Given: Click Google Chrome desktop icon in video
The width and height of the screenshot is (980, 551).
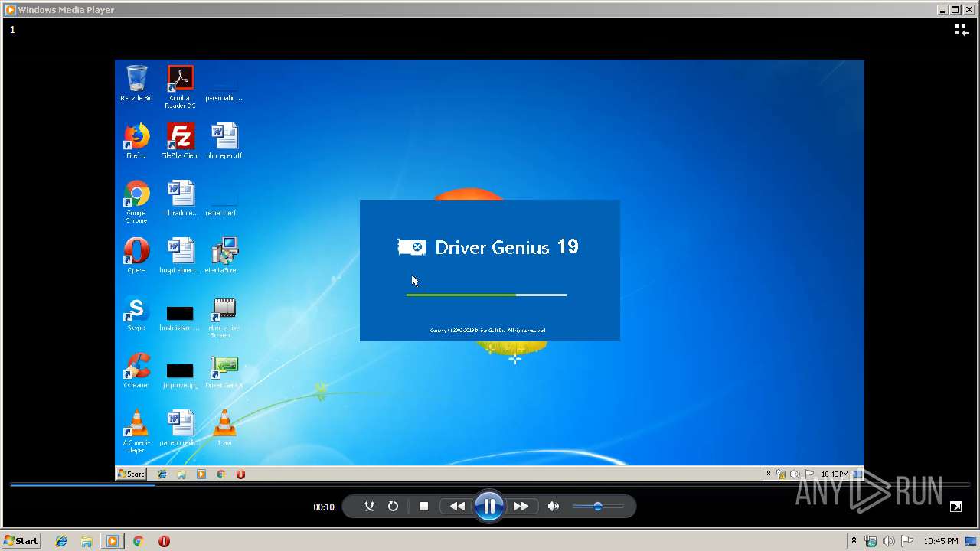Looking at the screenshot, I should pos(136,202).
